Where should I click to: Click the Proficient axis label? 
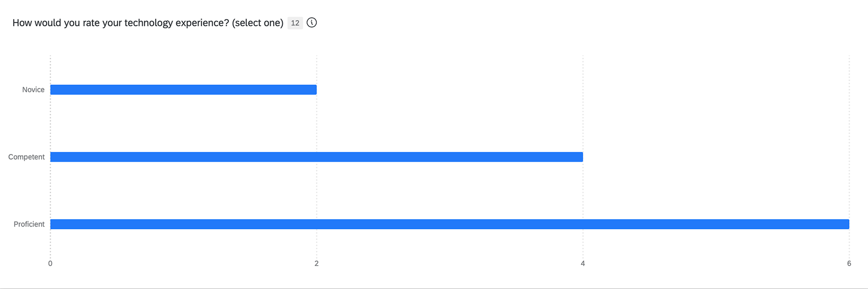[29, 224]
